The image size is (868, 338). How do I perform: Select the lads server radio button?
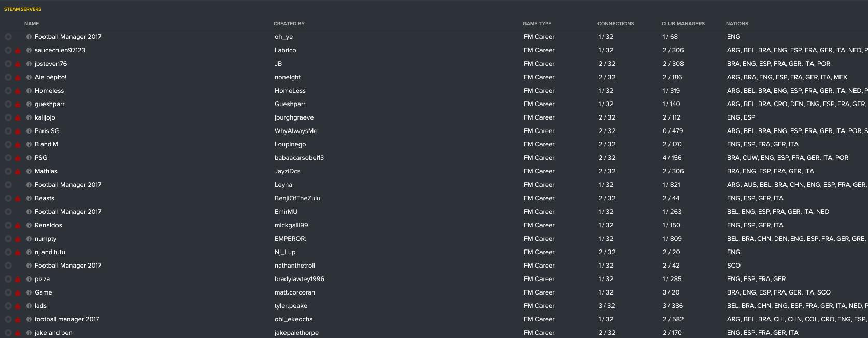[x=8, y=306]
